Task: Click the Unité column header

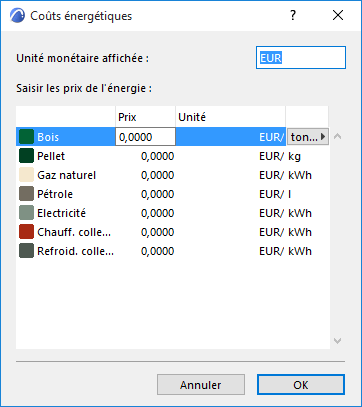Action: 230,117
